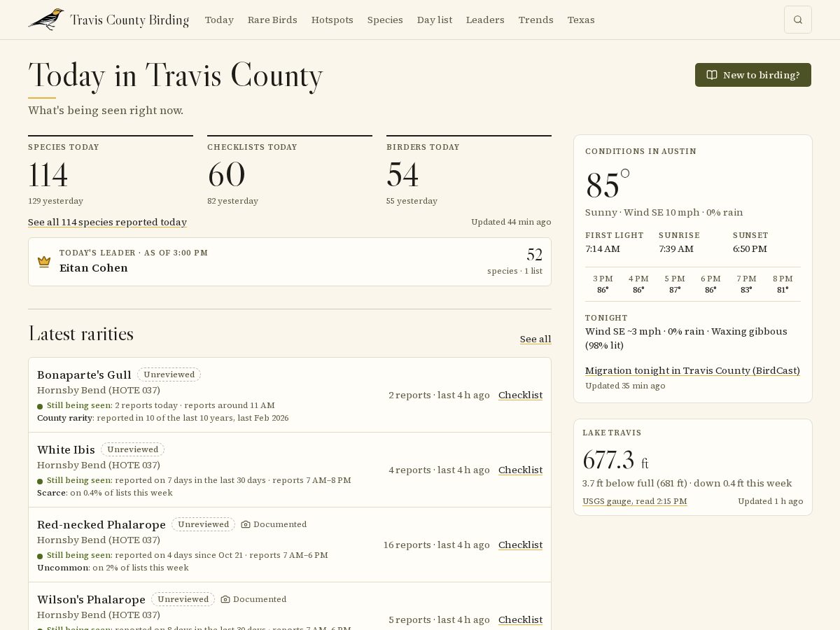Click Unreviewed badge on Wilson's Phalarope

tap(183, 599)
